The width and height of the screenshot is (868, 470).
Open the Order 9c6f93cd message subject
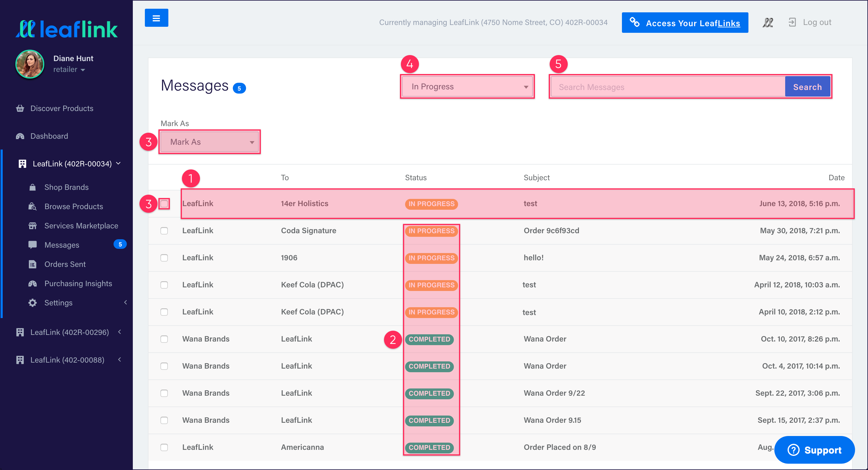pos(551,230)
